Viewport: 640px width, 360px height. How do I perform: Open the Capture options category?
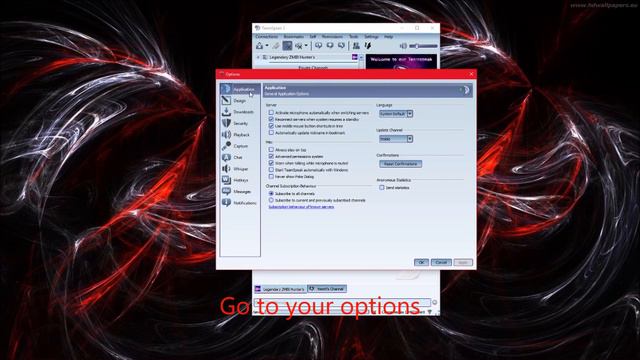[240, 146]
